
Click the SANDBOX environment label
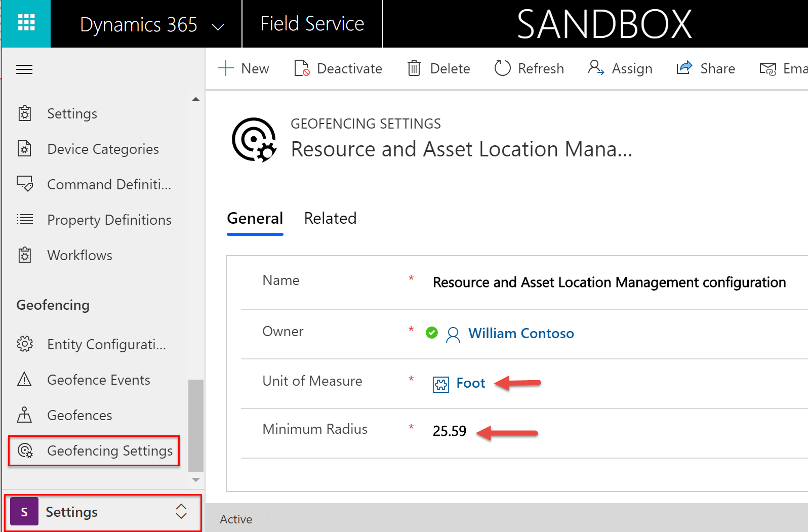tap(604, 24)
